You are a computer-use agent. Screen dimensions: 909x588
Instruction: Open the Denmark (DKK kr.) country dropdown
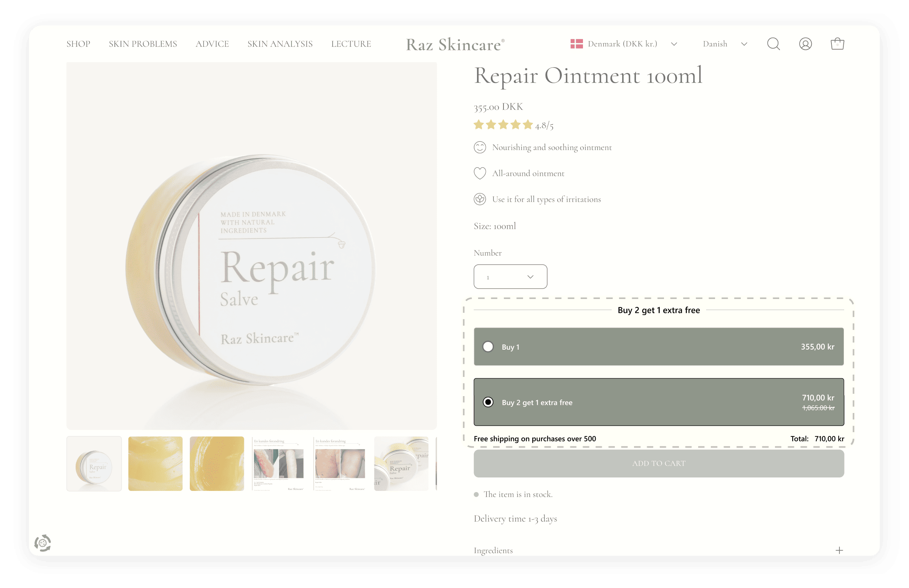click(x=624, y=44)
